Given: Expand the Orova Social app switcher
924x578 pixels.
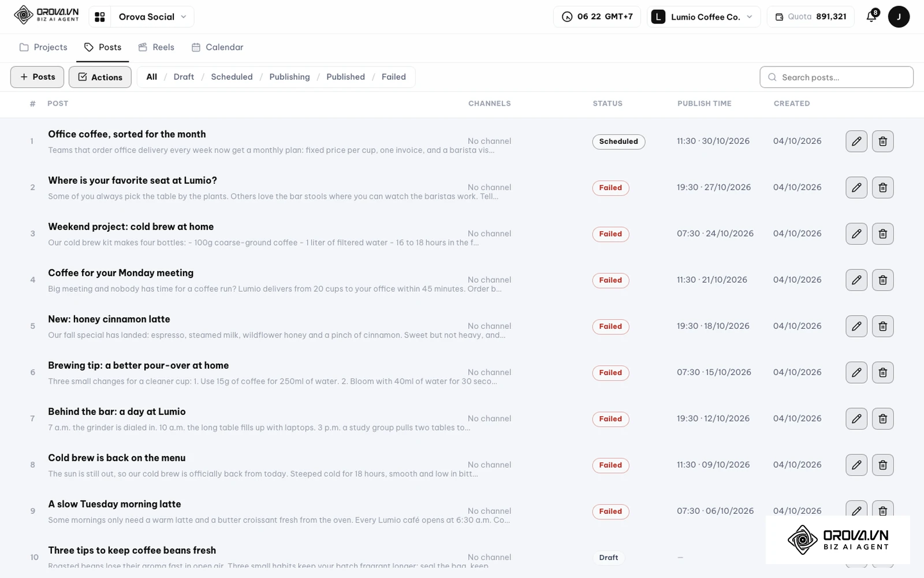Looking at the screenshot, I should (x=152, y=17).
